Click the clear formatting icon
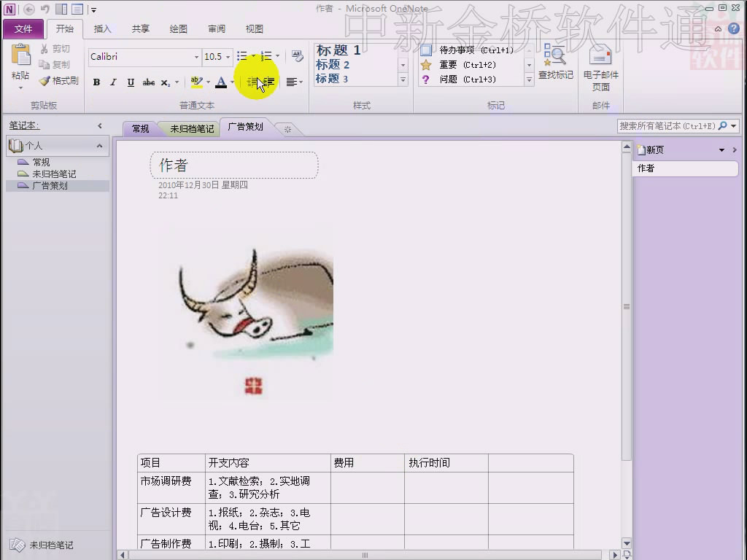 [x=298, y=56]
